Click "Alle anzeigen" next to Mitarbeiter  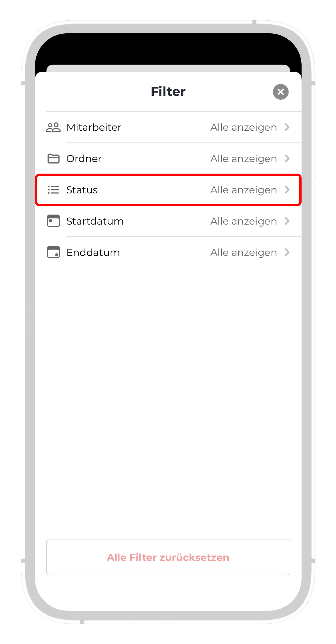[244, 127]
